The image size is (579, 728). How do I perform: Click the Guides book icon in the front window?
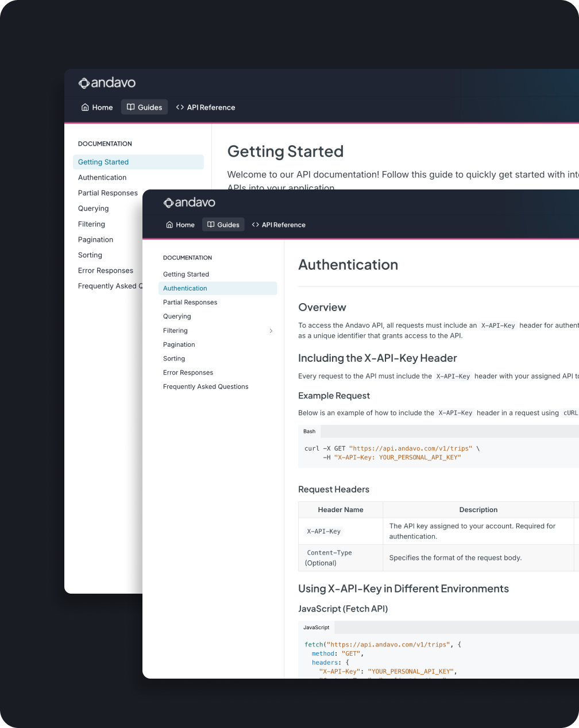coord(211,225)
